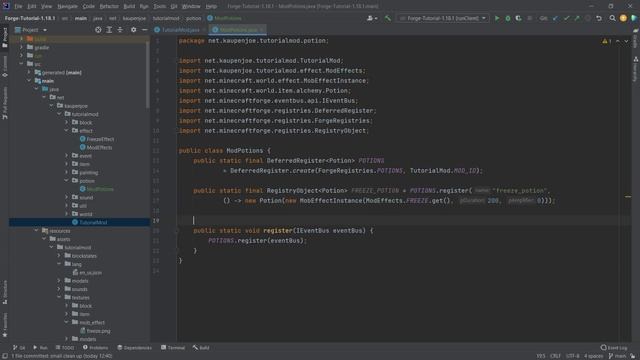The width and height of the screenshot is (640, 360).
Task: Click the orange avatar icon in toolbar
Action: 623,18
